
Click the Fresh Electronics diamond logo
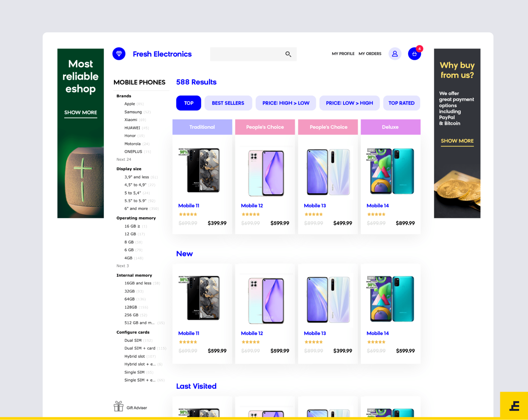tap(119, 54)
